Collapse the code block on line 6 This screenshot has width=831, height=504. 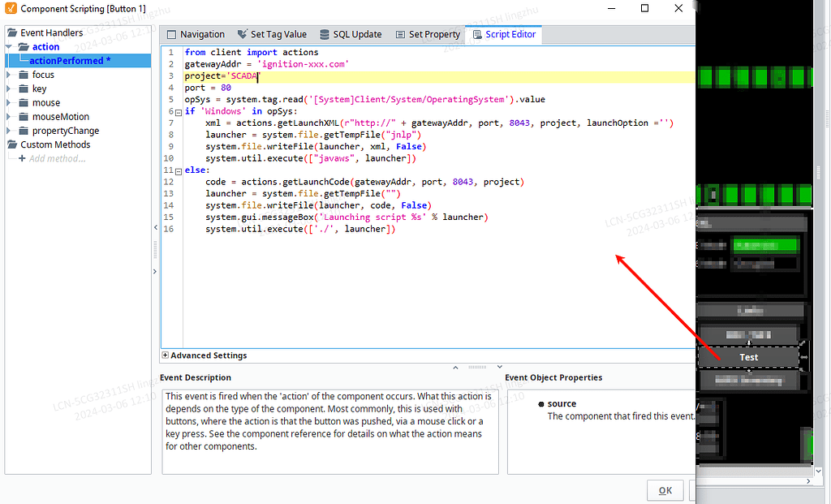(178, 111)
